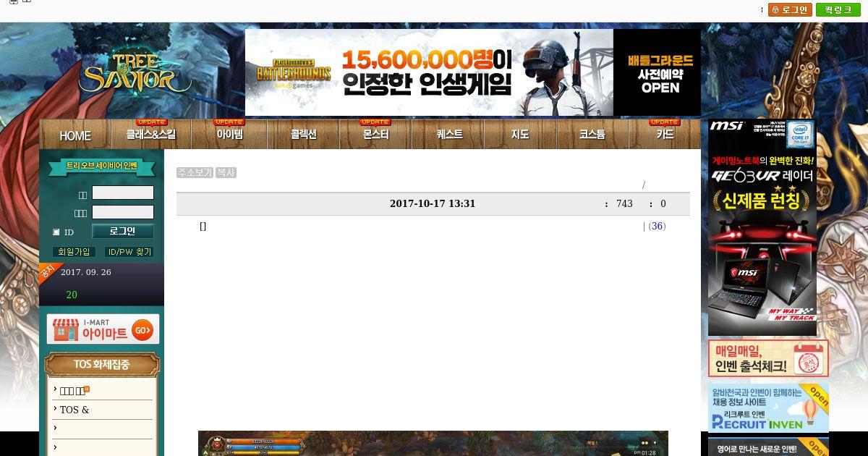Open the comments count link (36)
868x456 pixels.
click(x=657, y=227)
